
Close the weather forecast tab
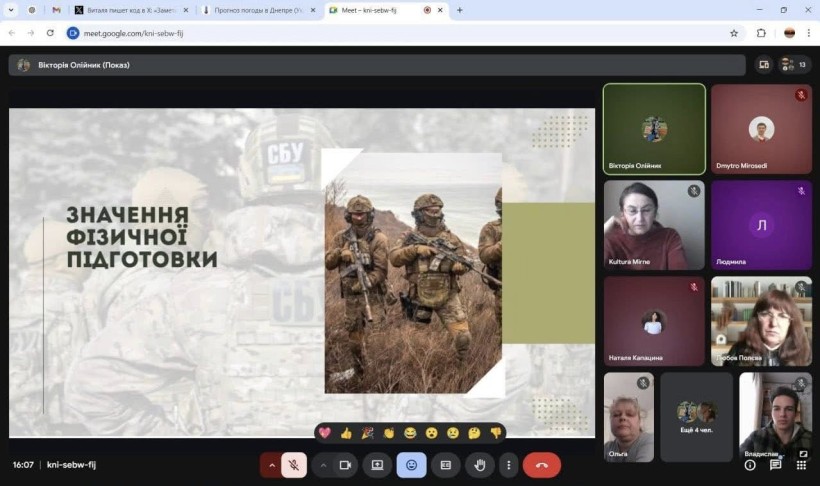point(313,10)
